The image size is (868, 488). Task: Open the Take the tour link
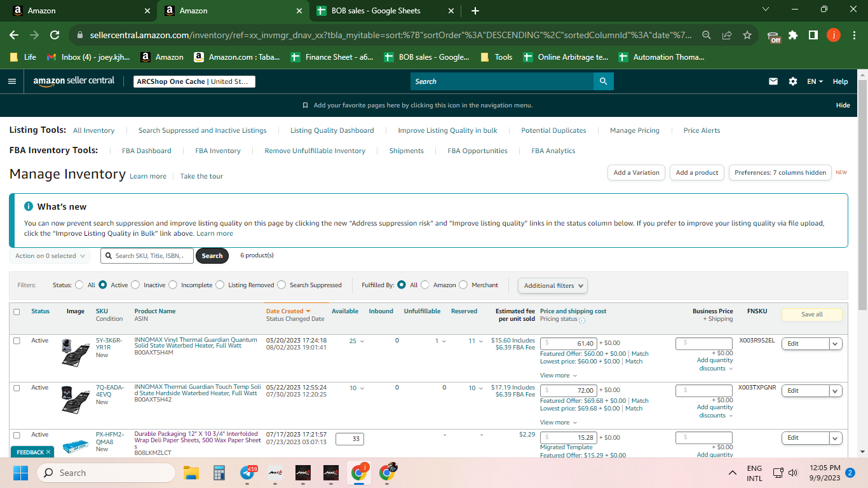(x=201, y=177)
